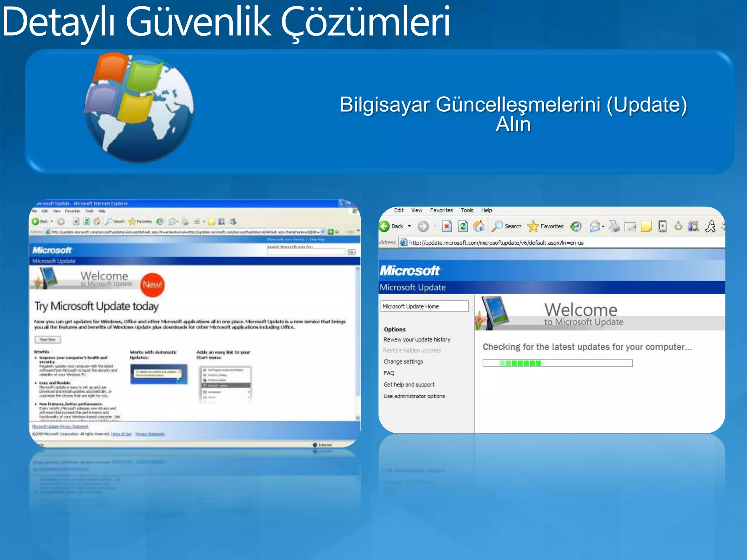Viewport: 747px width, 560px height.
Task: Click the Refresh icon in left browser toolbar
Action: click(x=87, y=221)
